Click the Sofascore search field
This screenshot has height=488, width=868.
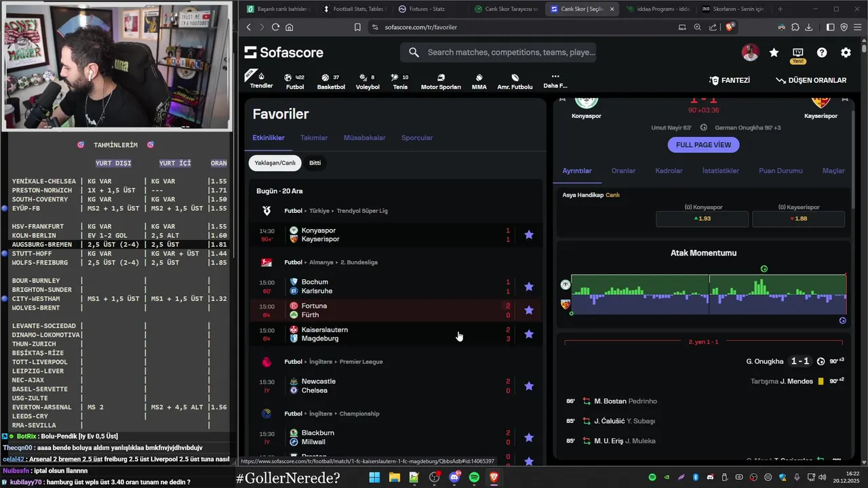point(498,52)
